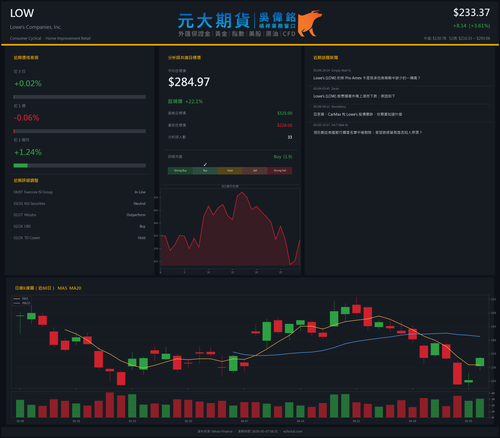
Task: Click the Outperform rating value
Action: (x=136, y=215)
